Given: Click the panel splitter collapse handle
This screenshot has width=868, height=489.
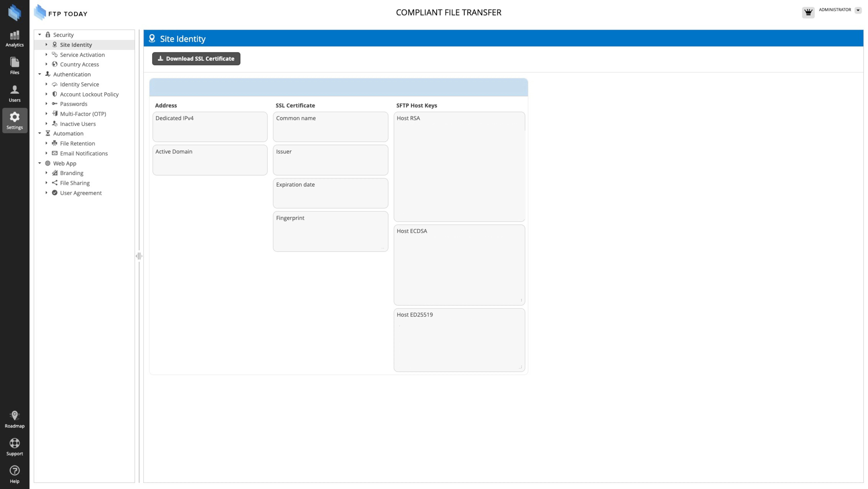Looking at the screenshot, I should (139, 256).
